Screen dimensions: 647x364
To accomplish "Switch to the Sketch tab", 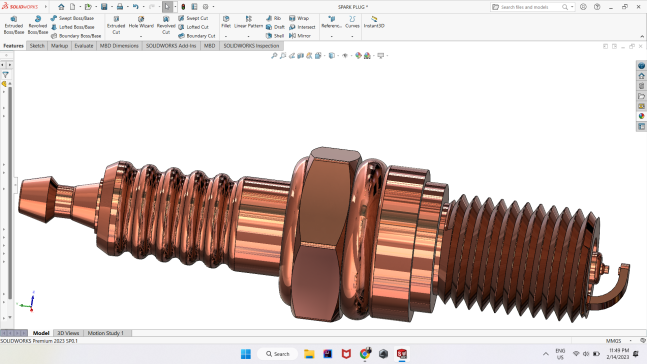I will 37,46.
